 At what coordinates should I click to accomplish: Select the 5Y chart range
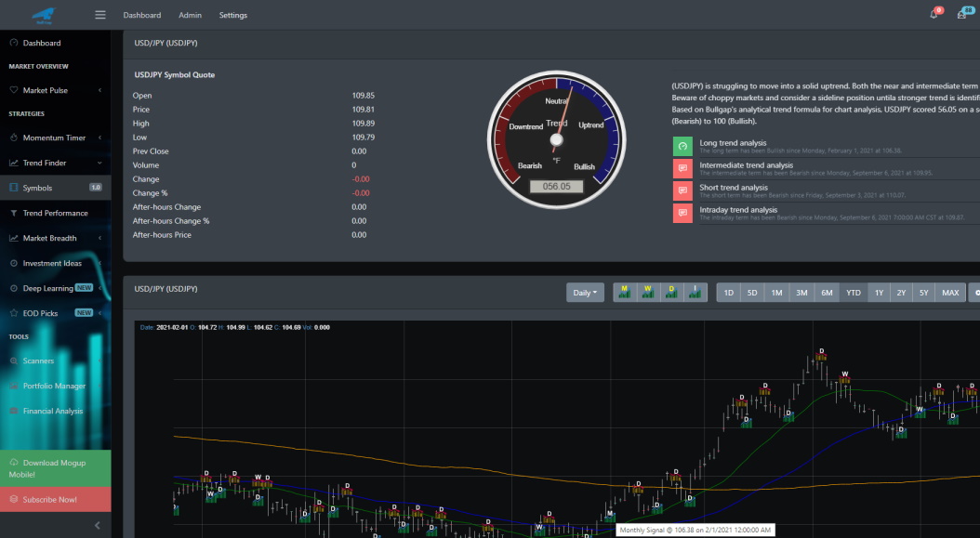(924, 293)
